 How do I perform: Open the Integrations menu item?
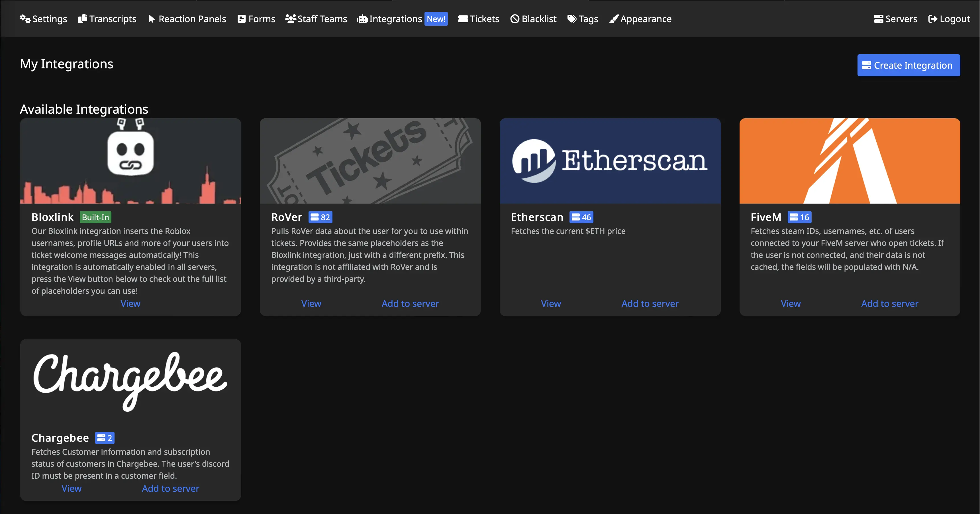[396, 18]
